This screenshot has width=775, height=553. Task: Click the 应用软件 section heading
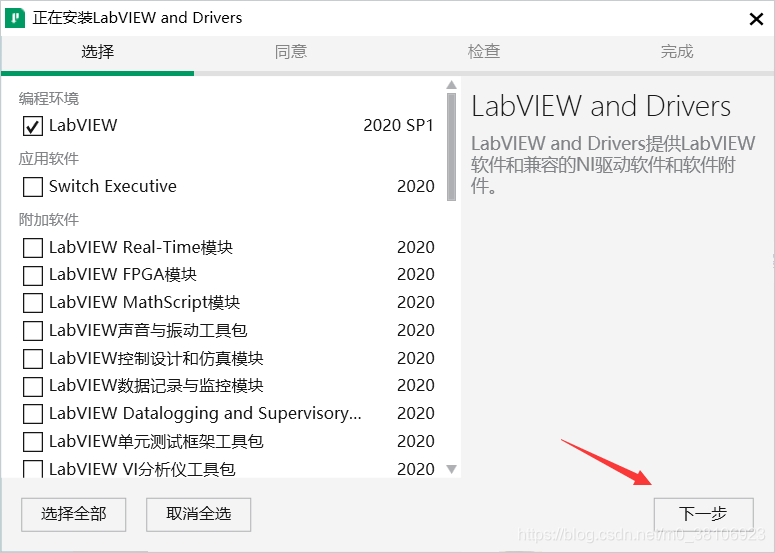[49, 159]
